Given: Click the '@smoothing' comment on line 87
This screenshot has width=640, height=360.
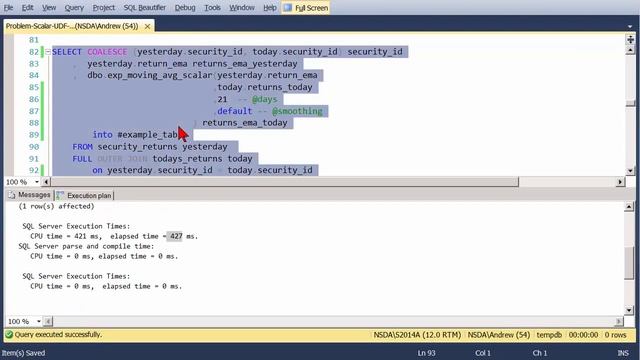Looking at the screenshot, I should pos(297,111).
